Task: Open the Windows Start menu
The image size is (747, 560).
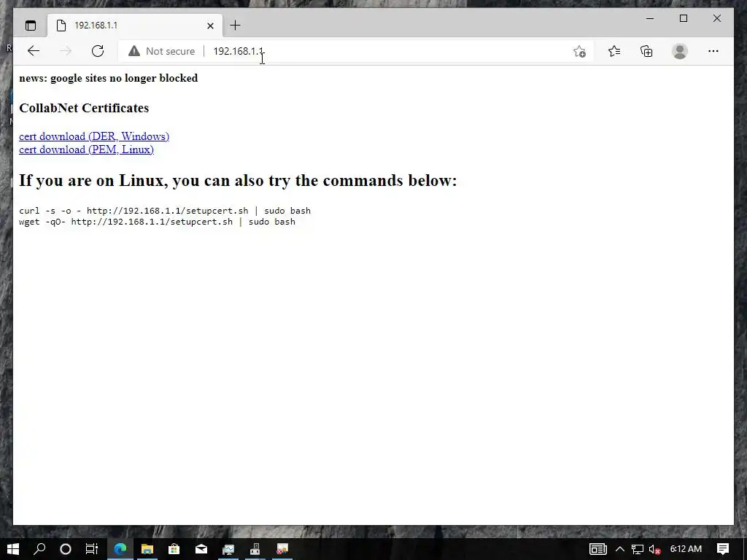Action: [x=13, y=549]
